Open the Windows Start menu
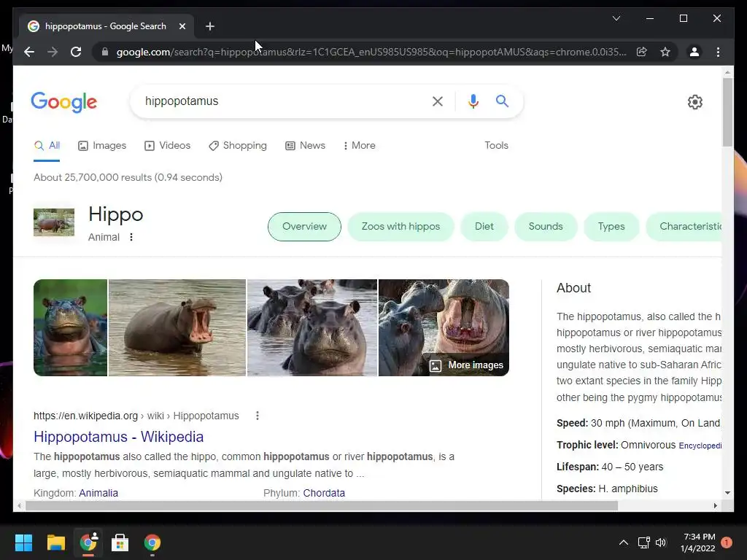This screenshot has height=560, width=747. pyautogui.click(x=23, y=542)
